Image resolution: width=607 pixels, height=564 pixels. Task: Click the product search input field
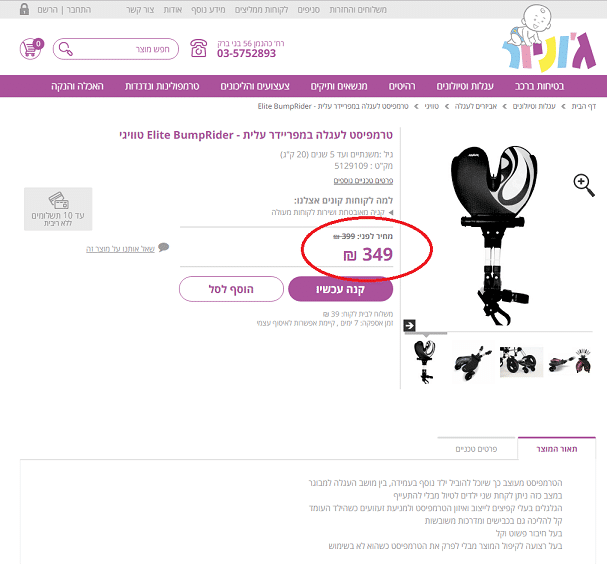[116, 49]
